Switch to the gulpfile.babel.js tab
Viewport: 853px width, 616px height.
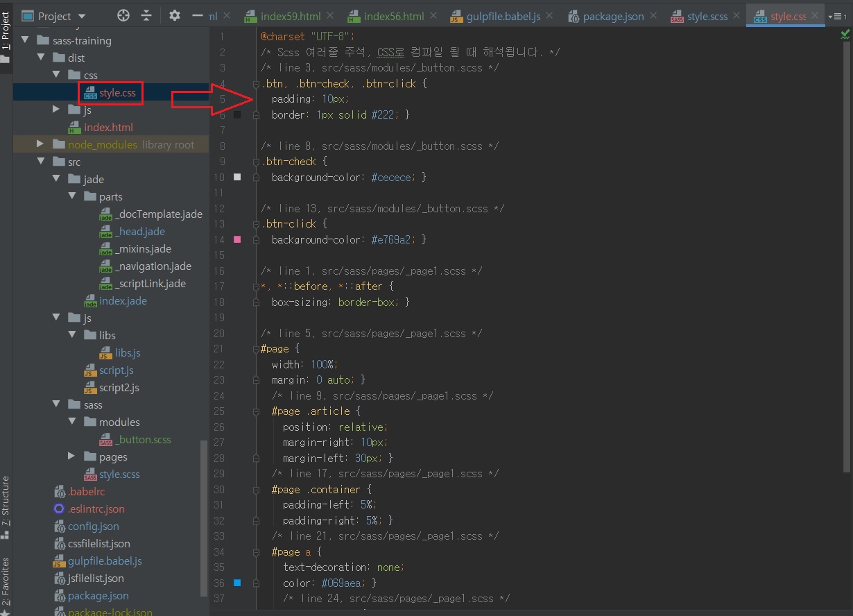pyautogui.click(x=494, y=16)
